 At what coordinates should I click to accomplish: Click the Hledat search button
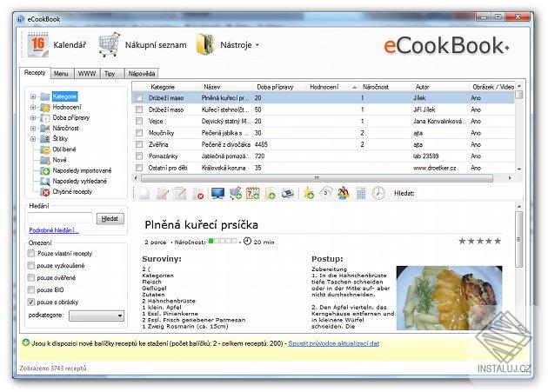(110, 219)
